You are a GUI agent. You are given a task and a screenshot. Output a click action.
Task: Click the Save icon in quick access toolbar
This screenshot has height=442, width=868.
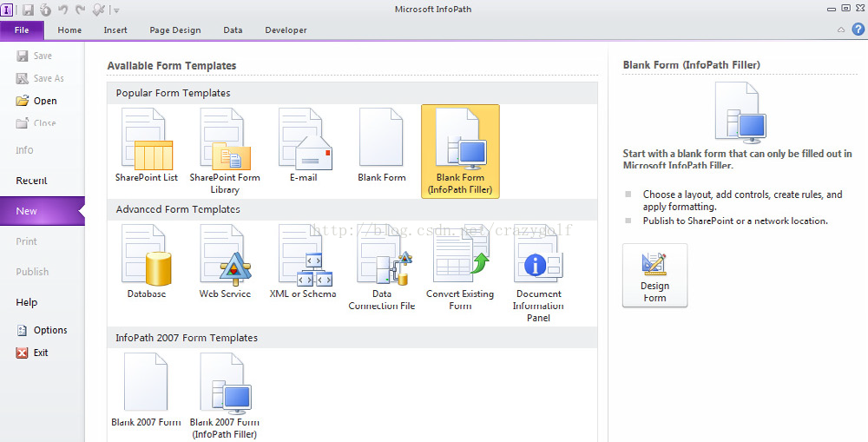click(29, 10)
